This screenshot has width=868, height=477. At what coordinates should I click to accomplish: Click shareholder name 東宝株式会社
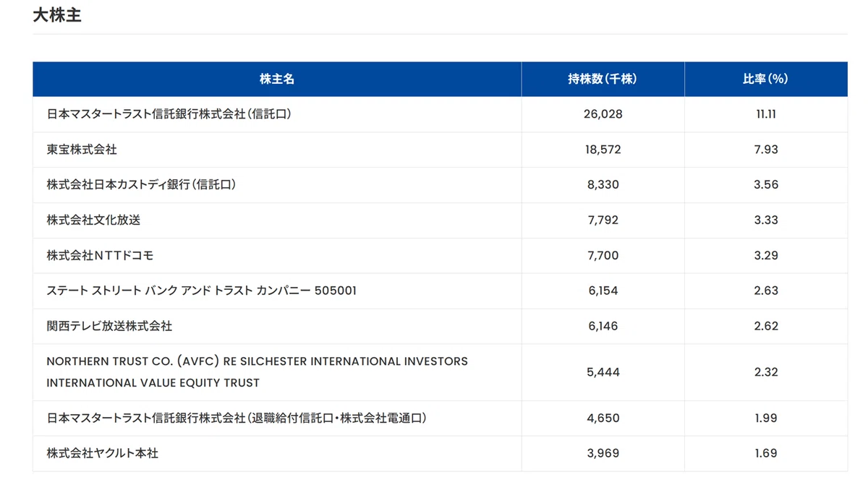82,150
